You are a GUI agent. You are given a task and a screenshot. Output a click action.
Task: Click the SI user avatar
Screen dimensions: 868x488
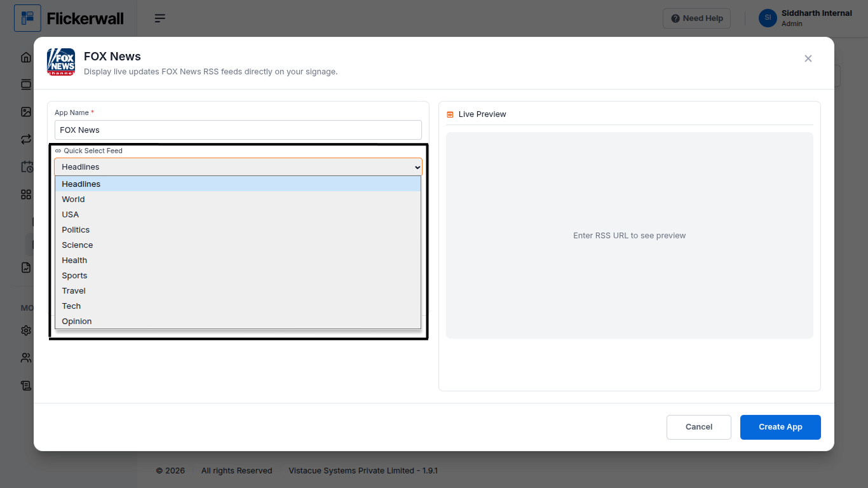[x=768, y=18]
